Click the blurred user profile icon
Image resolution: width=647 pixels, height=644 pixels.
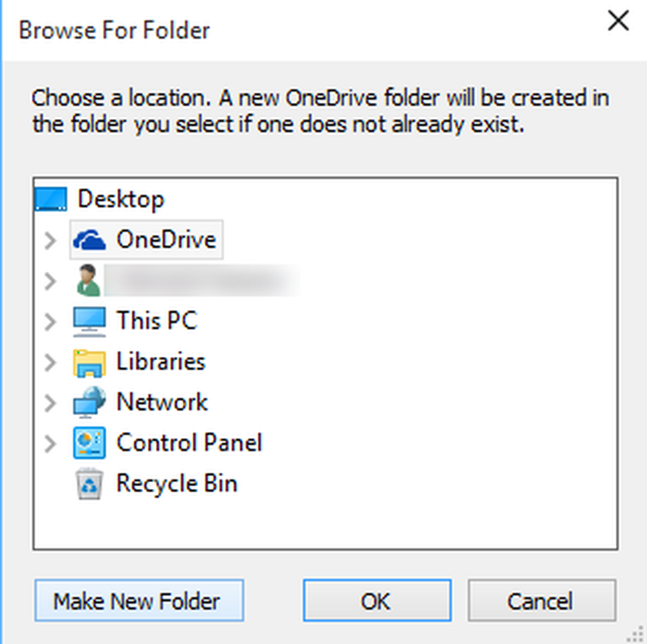[x=89, y=280]
